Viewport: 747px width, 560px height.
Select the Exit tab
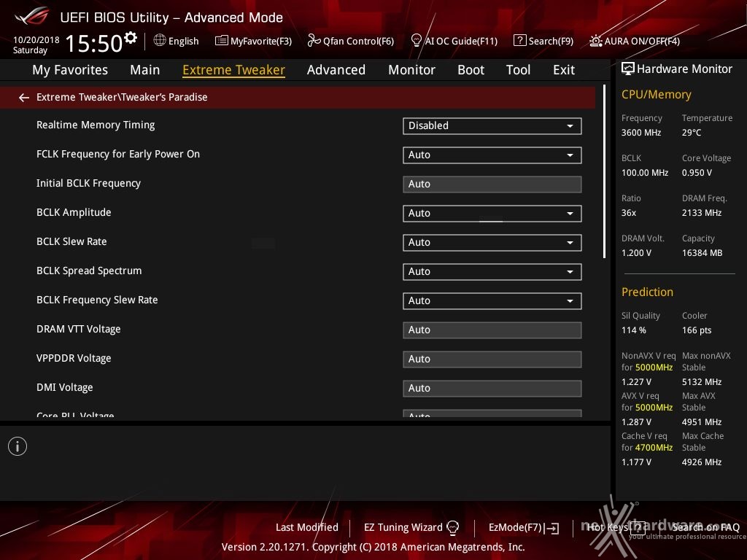click(564, 70)
